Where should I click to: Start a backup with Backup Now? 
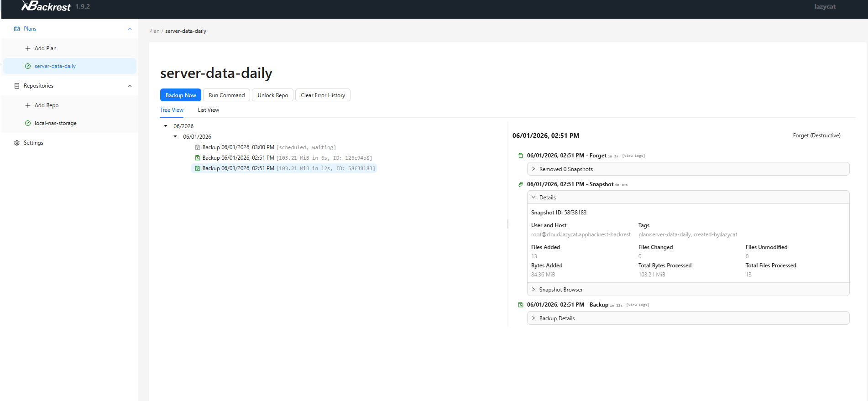[181, 95]
